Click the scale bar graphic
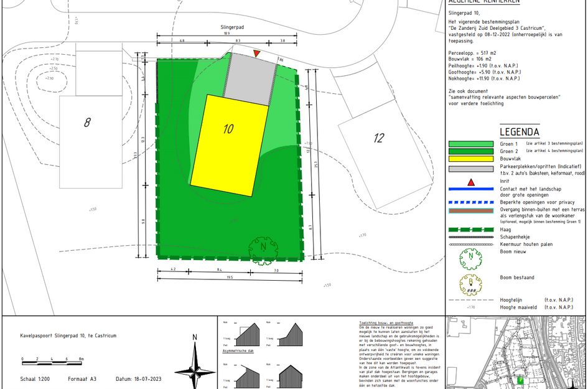 point(52,363)
